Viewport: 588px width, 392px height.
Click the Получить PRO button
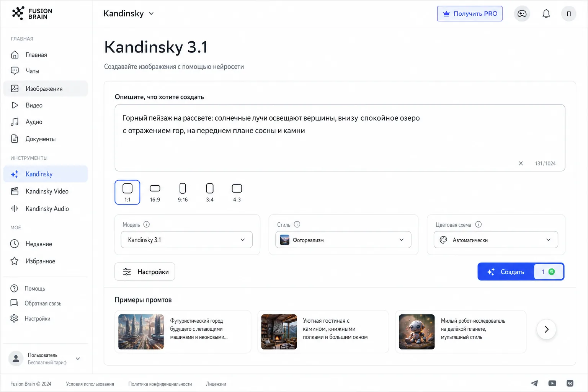(x=470, y=14)
